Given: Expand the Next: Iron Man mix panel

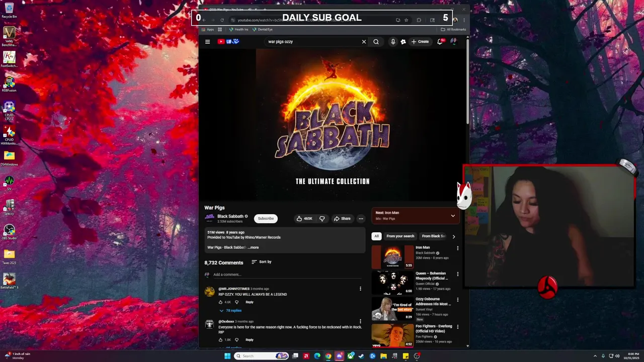Looking at the screenshot, I should 453,216.
